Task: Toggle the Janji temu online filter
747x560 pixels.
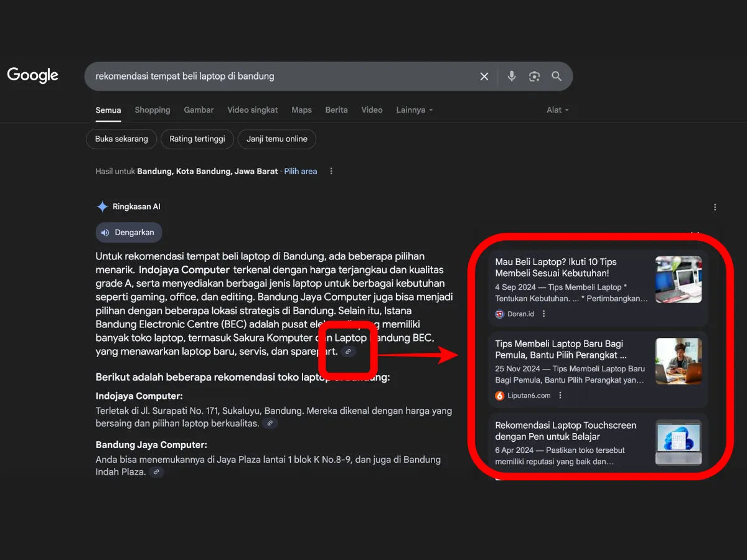Action: coord(277,139)
